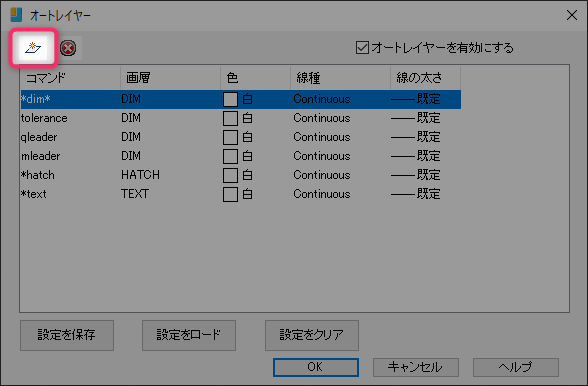
Task: Click the white color swatch for qleader
Action: 230,138
